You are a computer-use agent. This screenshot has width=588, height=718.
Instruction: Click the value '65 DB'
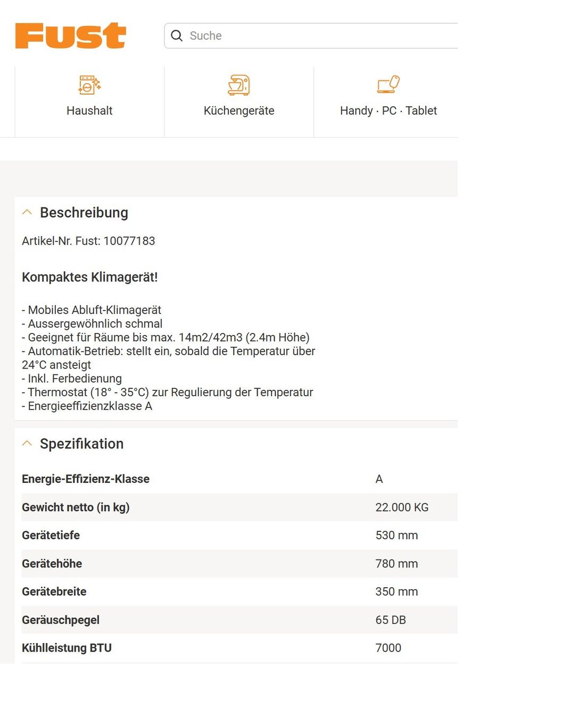point(391,620)
